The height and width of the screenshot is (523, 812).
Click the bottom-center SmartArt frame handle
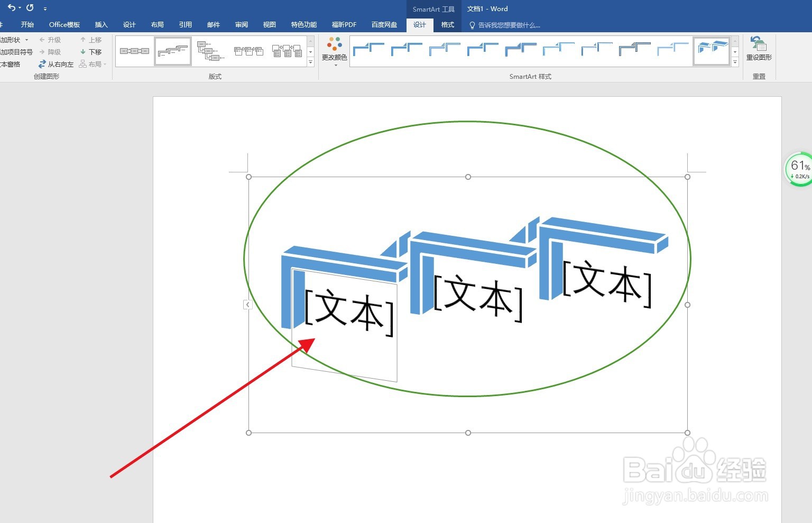(468, 433)
